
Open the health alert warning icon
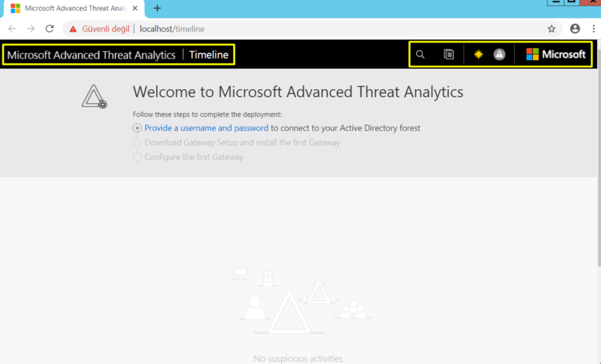[499, 55]
